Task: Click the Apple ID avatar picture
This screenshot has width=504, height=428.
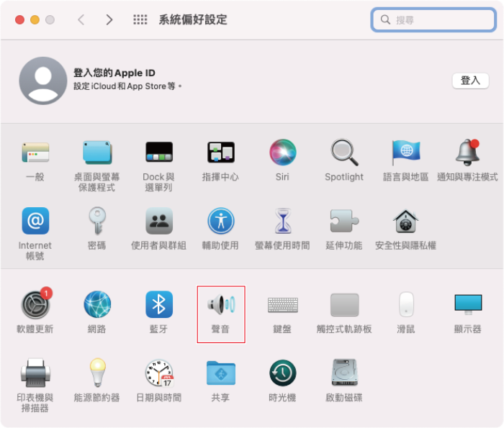Action: click(42, 81)
